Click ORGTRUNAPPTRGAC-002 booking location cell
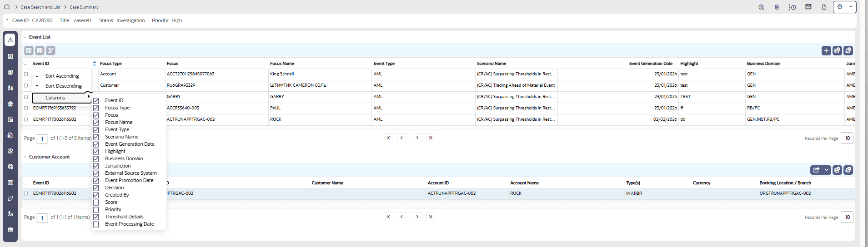 pos(785,193)
